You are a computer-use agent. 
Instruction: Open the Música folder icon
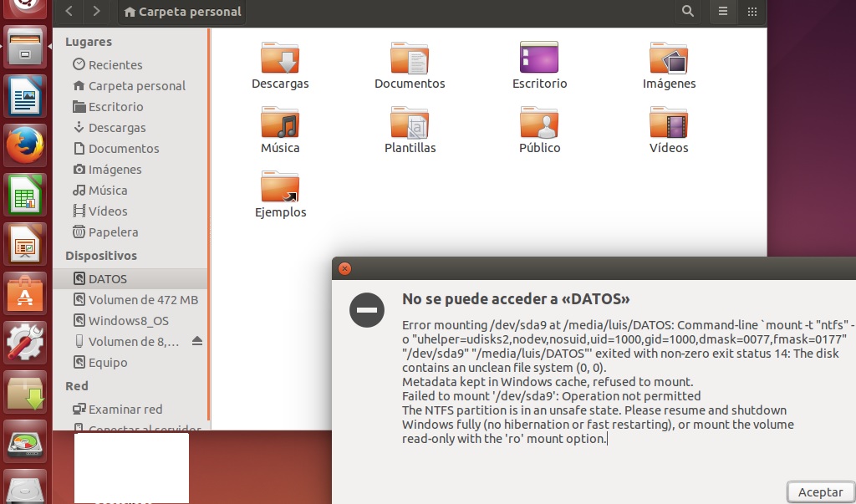pos(280,122)
